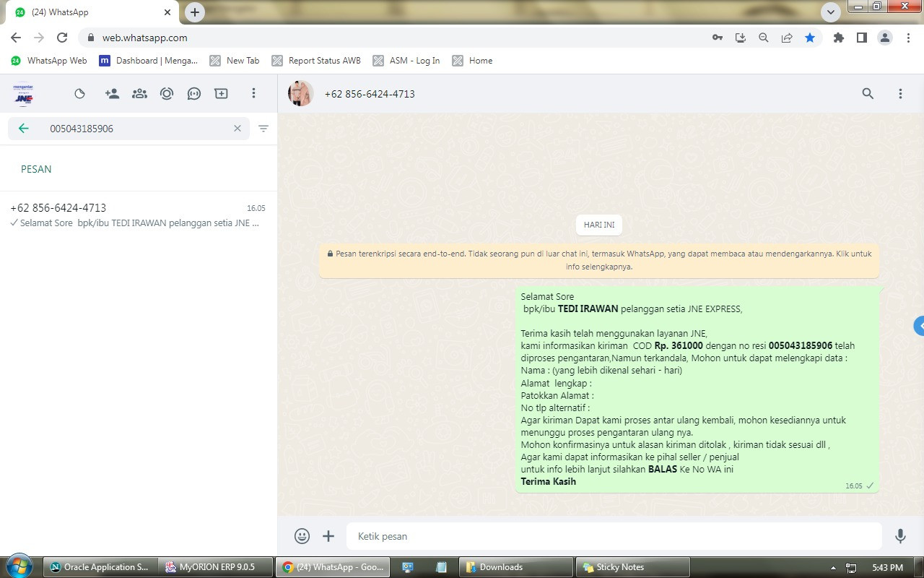Open sidebar three-dot menu
This screenshot has height=578, width=924.
tap(253, 93)
